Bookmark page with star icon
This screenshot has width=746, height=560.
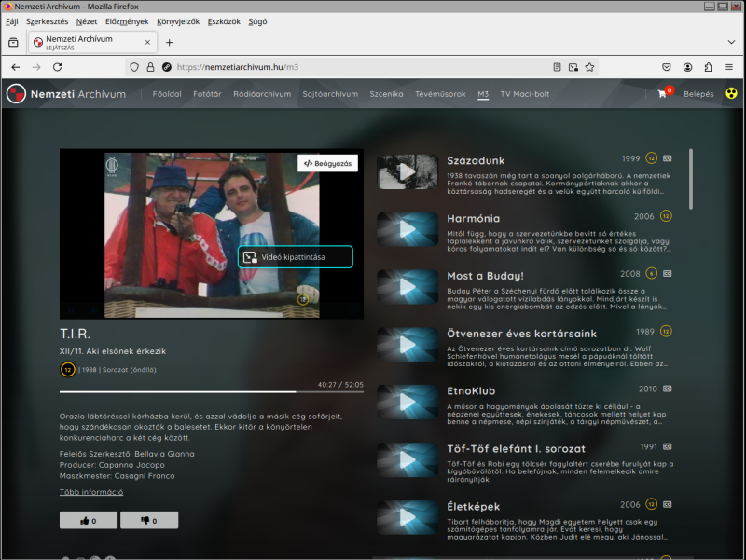[x=589, y=67]
